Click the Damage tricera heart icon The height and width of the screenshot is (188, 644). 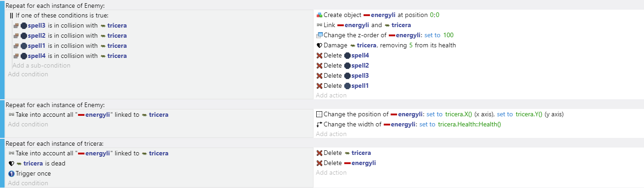(x=319, y=46)
